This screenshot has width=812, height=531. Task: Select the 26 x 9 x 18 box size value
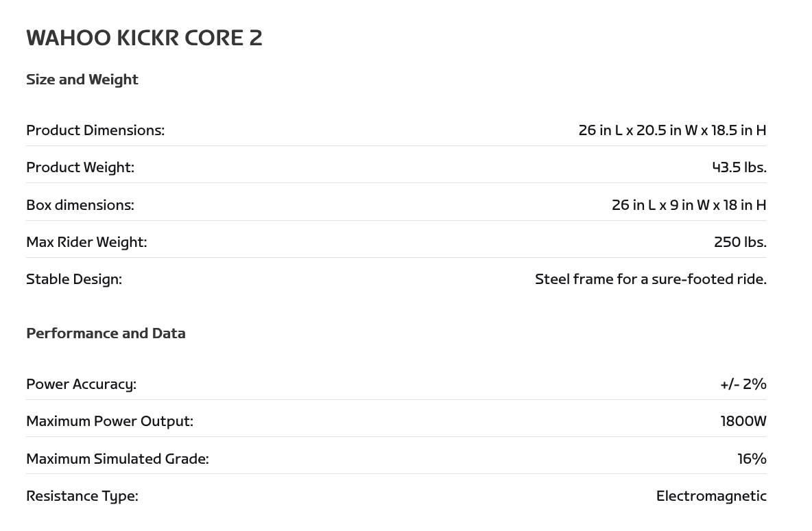click(x=689, y=205)
